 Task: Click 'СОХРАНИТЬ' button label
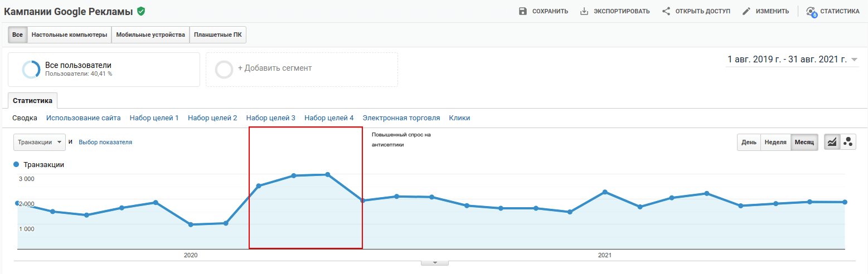point(550,11)
